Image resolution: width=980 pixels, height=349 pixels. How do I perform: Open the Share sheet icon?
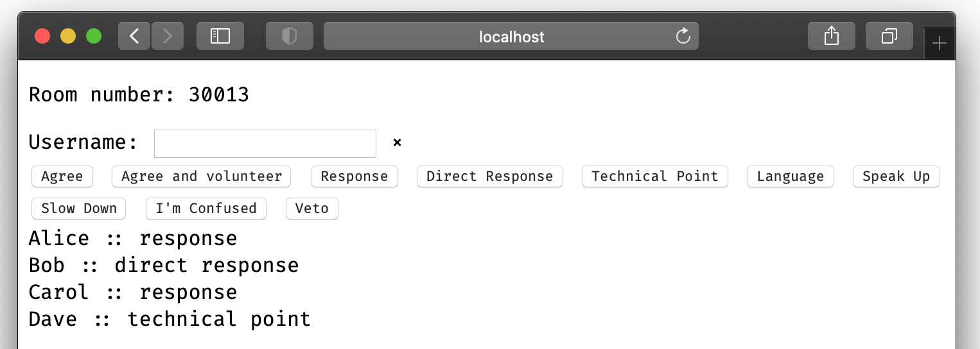pyautogui.click(x=831, y=36)
